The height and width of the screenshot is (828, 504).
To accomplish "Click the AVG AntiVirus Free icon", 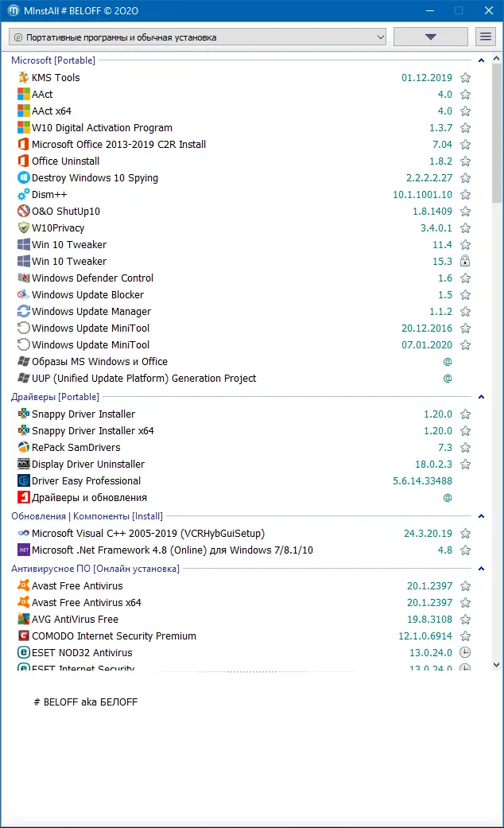I will coord(24,620).
